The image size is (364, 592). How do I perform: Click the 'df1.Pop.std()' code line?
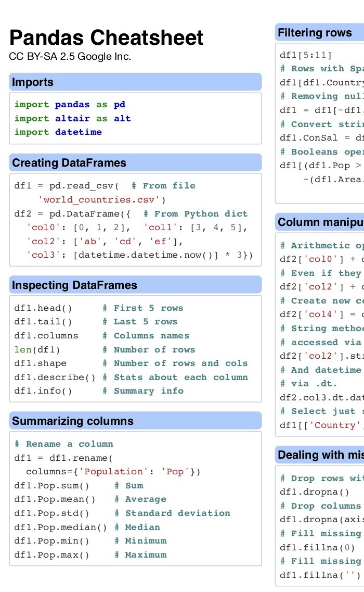click(x=51, y=513)
